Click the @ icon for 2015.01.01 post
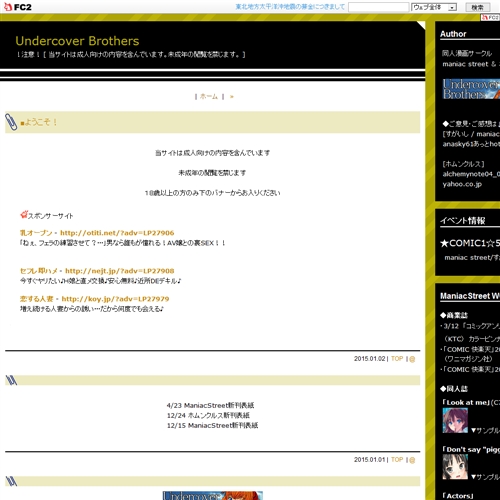 click(x=412, y=460)
